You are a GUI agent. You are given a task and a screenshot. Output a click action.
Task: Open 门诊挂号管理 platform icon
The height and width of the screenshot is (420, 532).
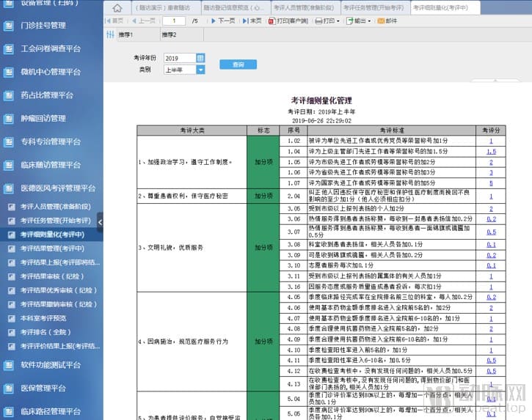[9, 26]
